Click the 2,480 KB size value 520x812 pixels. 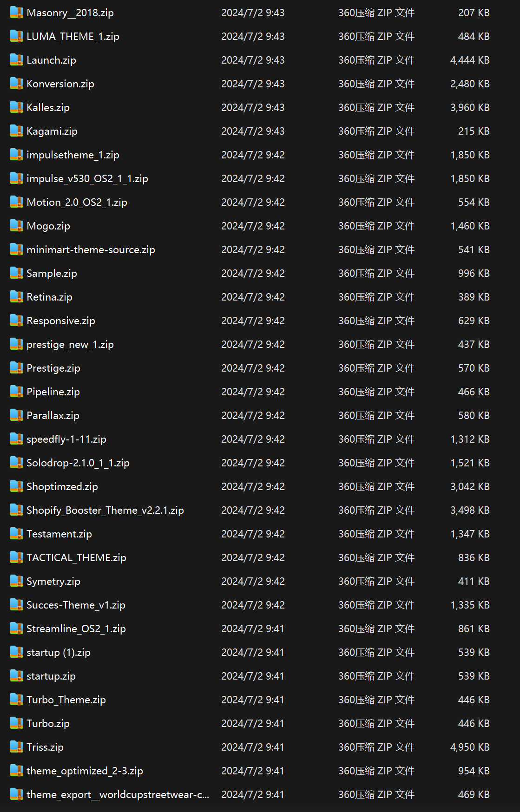[470, 84]
